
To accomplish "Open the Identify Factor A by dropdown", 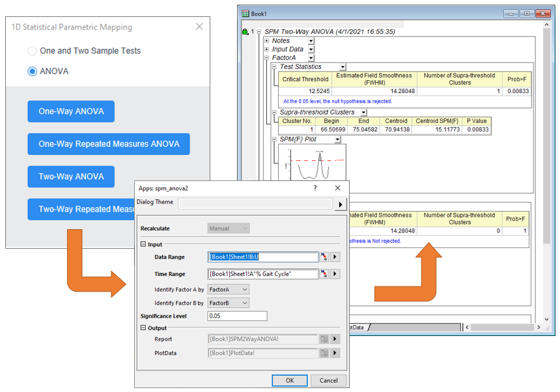I will click(227, 289).
